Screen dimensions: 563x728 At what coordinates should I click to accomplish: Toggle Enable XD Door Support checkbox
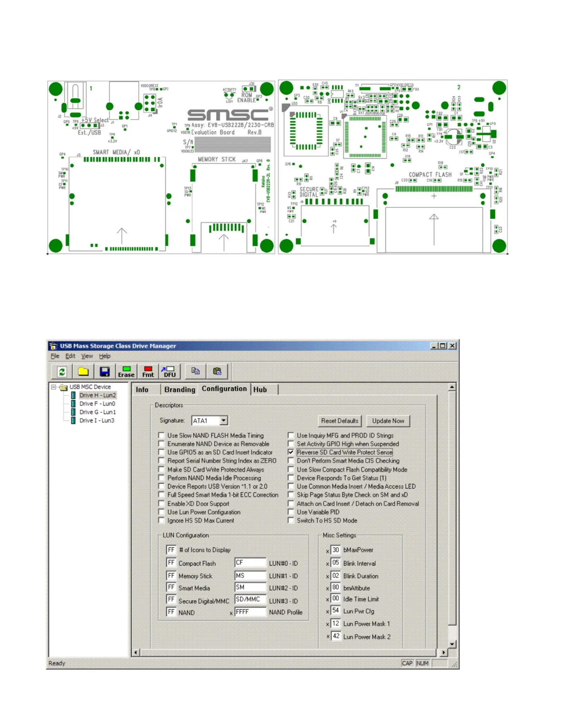(x=161, y=503)
